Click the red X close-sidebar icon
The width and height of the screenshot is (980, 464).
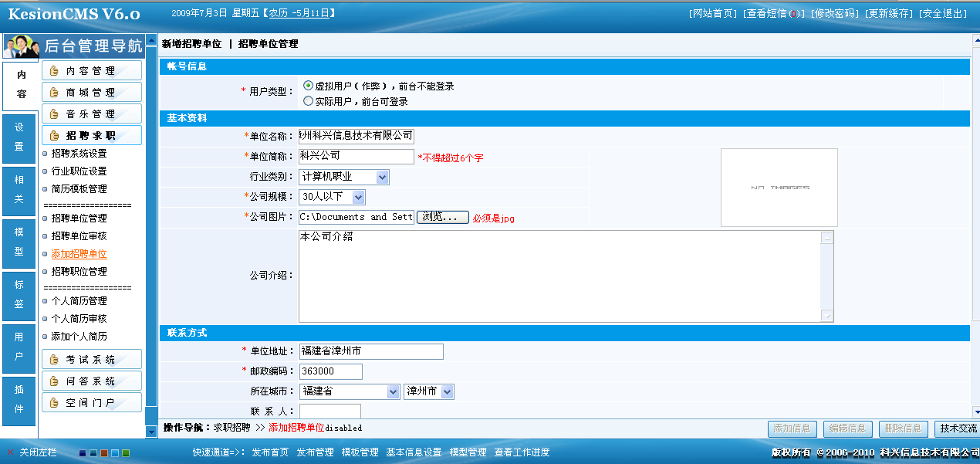[x=10, y=452]
